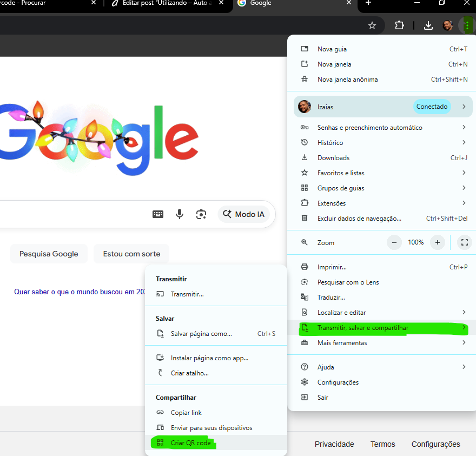The image size is (476, 456).
Task: Open the on-screen keyboard icon
Action: click(x=158, y=214)
